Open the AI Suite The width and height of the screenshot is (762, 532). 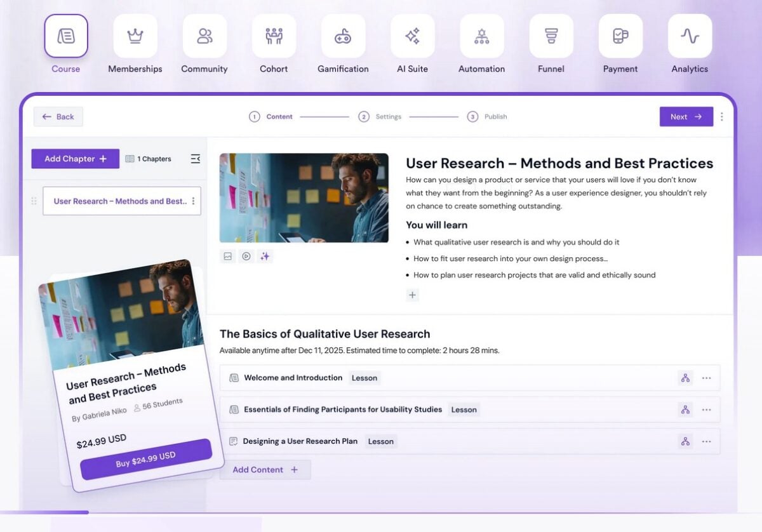pyautogui.click(x=412, y=36)
